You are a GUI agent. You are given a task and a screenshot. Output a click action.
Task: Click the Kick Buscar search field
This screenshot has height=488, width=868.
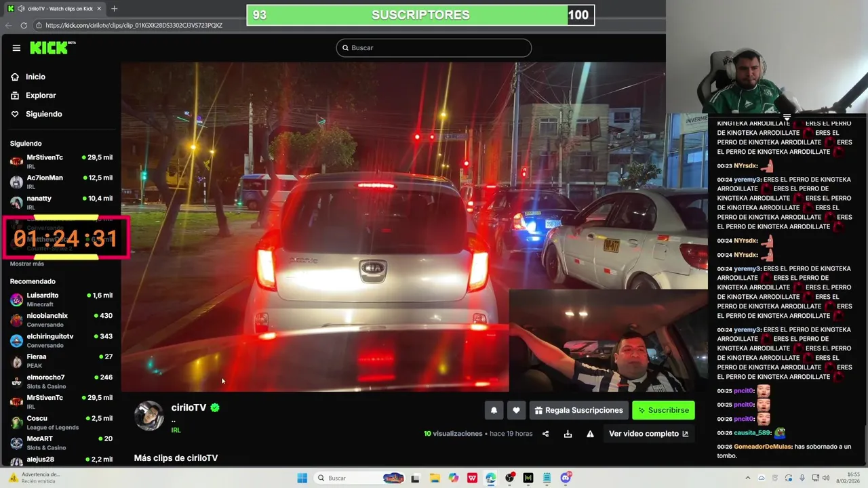[x=434, y=47]
